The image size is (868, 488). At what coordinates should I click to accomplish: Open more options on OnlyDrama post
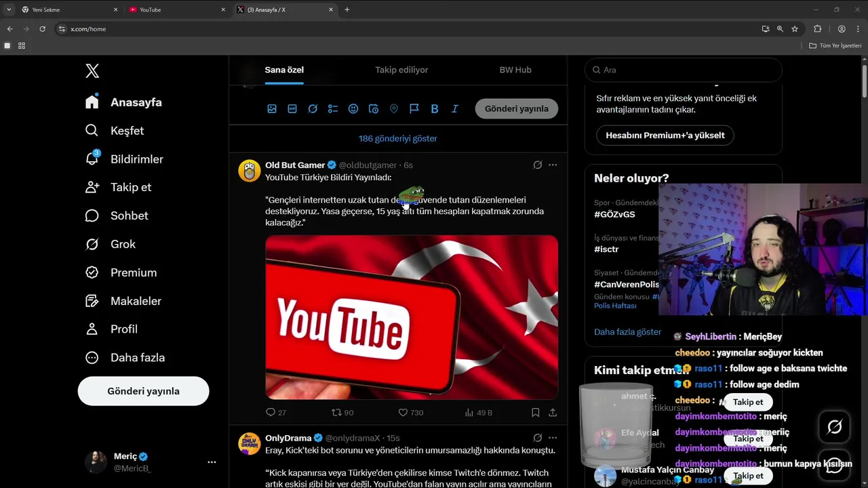tap(553, 438)
